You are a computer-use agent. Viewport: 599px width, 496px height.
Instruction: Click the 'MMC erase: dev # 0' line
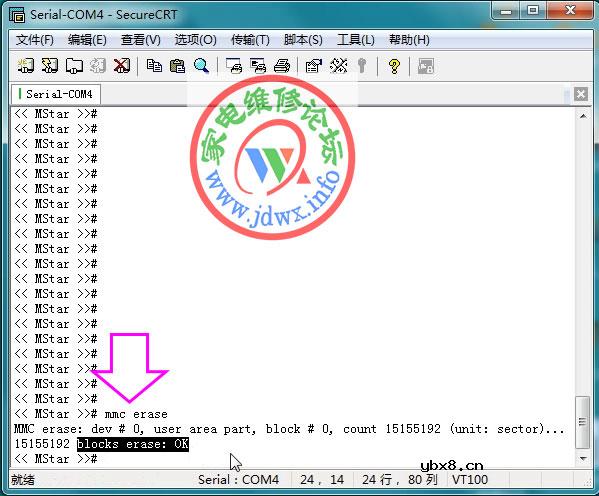pyautogui.click(x=289, y=429)
